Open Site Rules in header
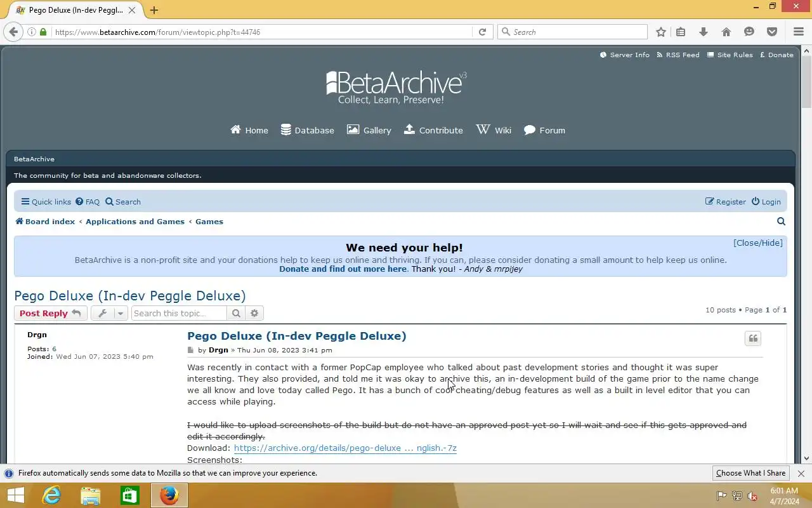Viewport: 812px width, 508px height. pos(730,55)
